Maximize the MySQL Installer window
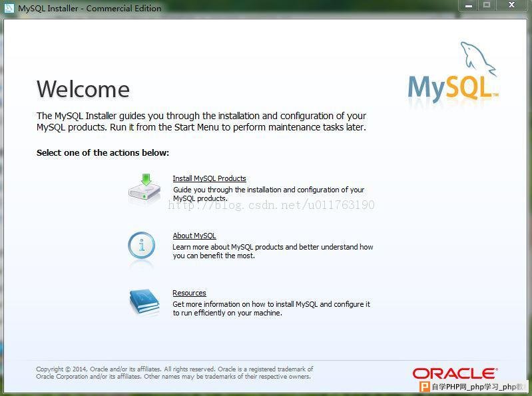Viewport: 532px width, 396px height. point(487,5)
